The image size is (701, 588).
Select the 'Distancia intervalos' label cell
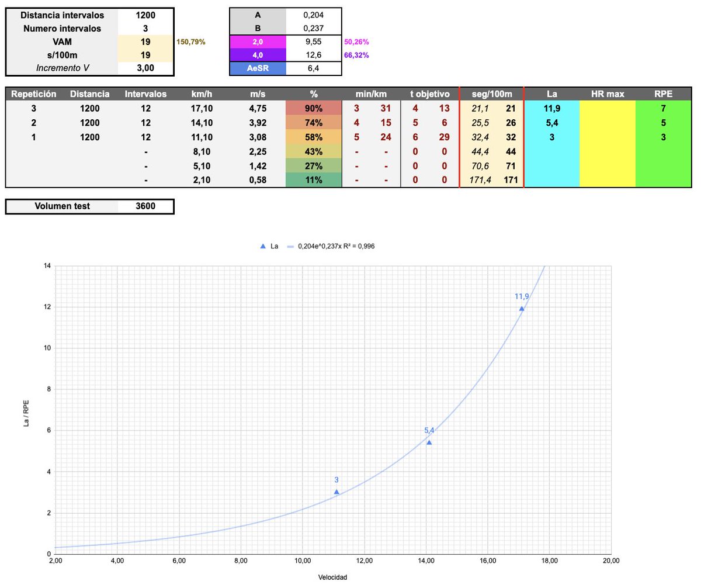click(62, 15)
